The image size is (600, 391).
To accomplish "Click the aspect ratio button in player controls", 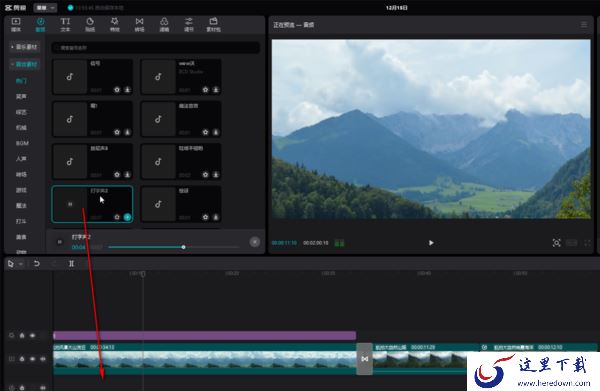I will 572,243.
